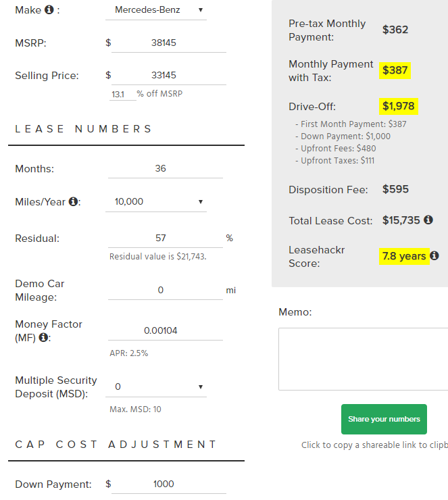Select the Demo Car Mileage field
The width and height of the screenshot is (448, 500).
pyautogui.click(x=165, y=290)
